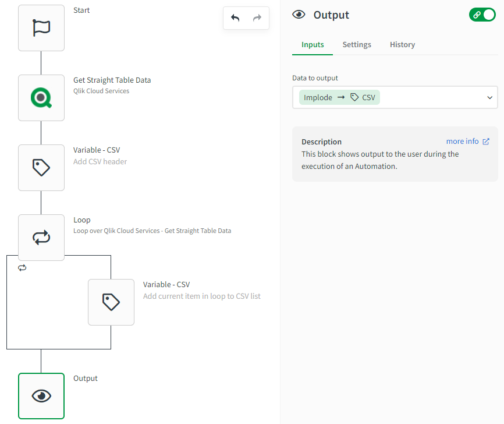Click the small loop icon under the Loop block
This screenshot has width=504, height=424.
pyautogui.click(x=22, y=268)
